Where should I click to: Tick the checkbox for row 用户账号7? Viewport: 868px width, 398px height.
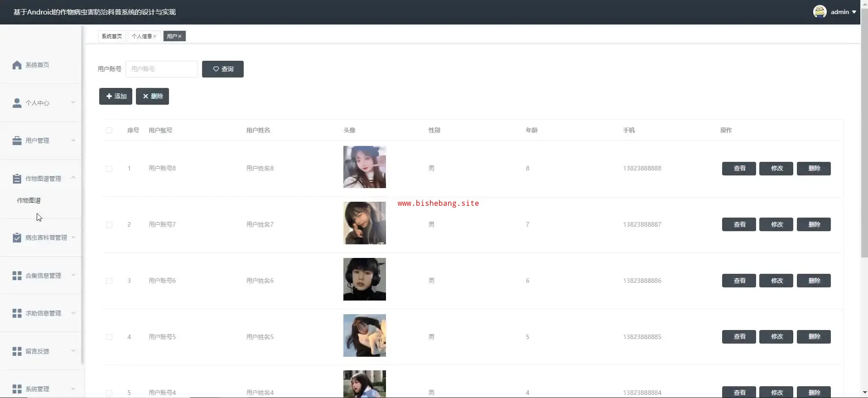(109, 225)
